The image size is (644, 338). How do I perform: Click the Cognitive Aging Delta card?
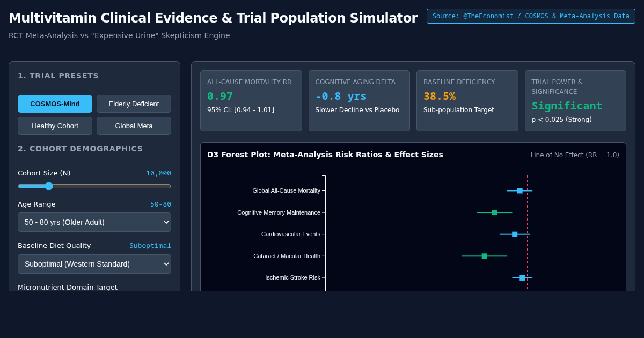359,101
